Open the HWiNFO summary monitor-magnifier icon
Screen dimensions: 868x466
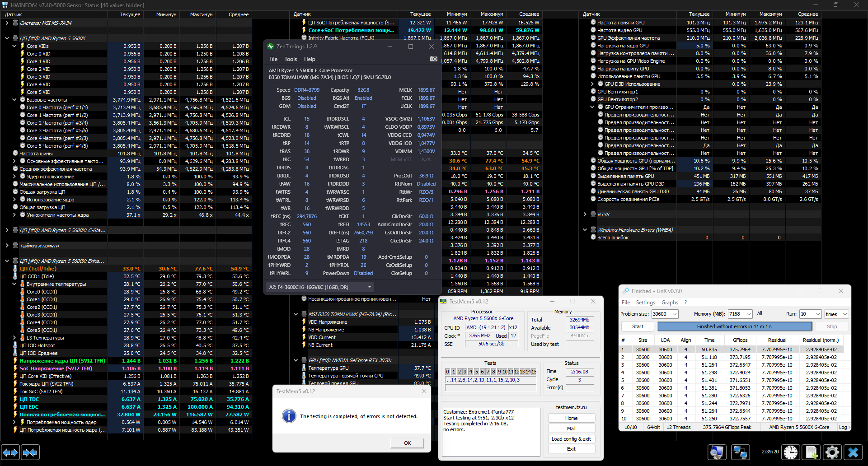tap(717, 452)
